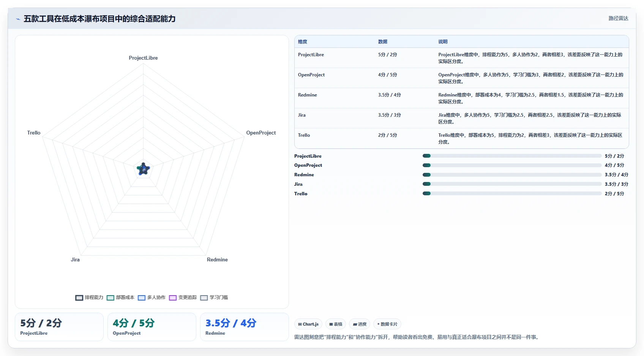Click the Trello axis label on the radar
The height and width of the screenshot is (356, 644).
pos(34,133)
